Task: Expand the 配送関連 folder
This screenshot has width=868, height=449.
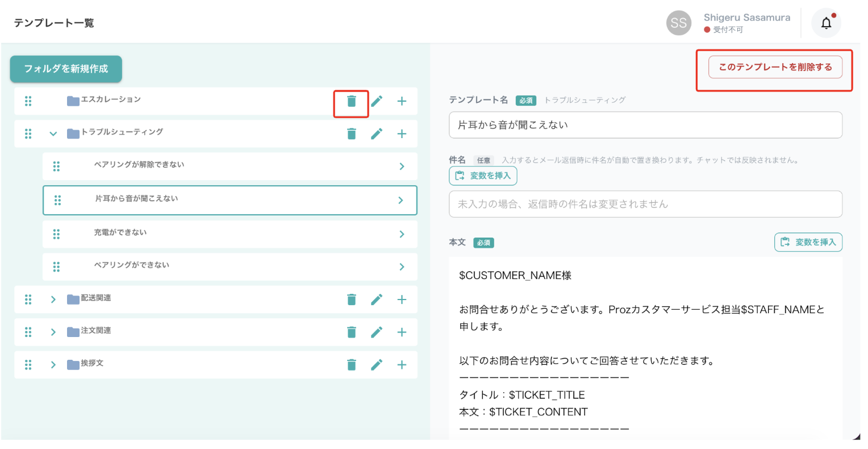Action: (53, 300)
